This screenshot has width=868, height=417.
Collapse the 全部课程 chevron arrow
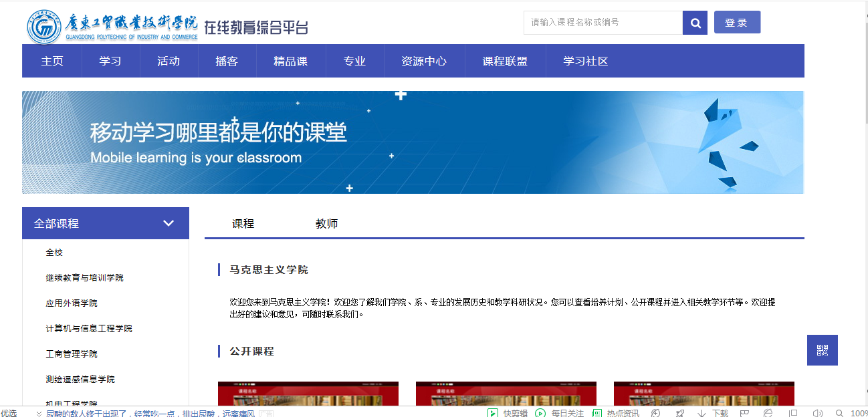click(x=169, y=223)
